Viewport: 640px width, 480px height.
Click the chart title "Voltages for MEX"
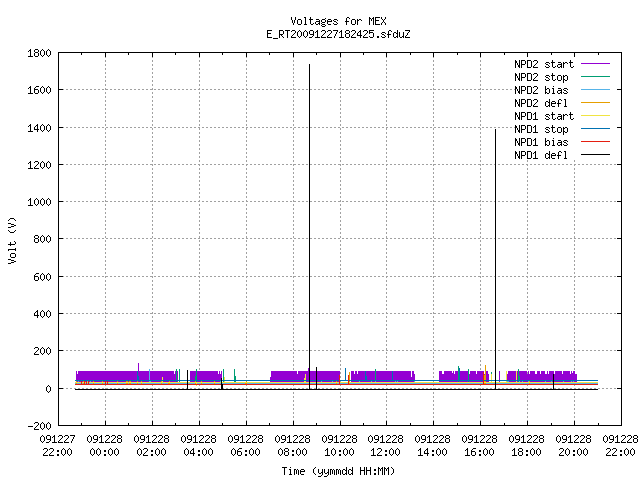click(338, 21)
